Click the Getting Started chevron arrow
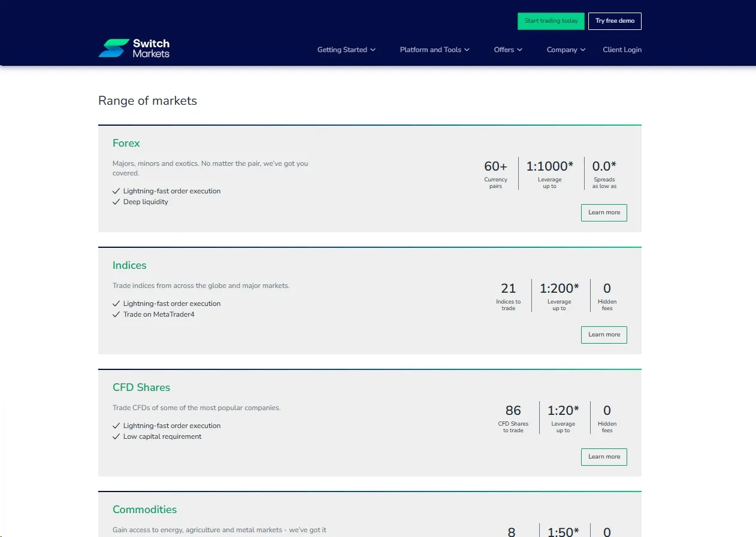The image size is (756, 537). pyautogui.click(x=373, y=50)
